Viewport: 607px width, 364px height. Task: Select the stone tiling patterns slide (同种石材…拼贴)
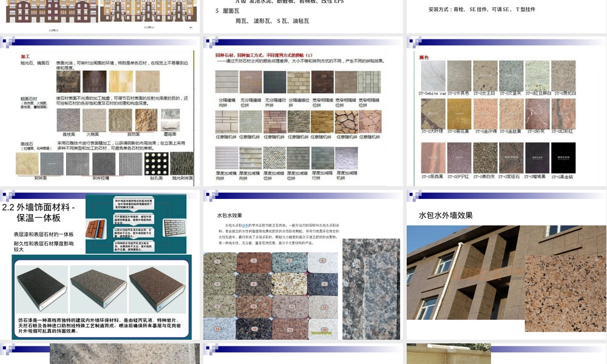pyautogui.click(x=303, y=112)
